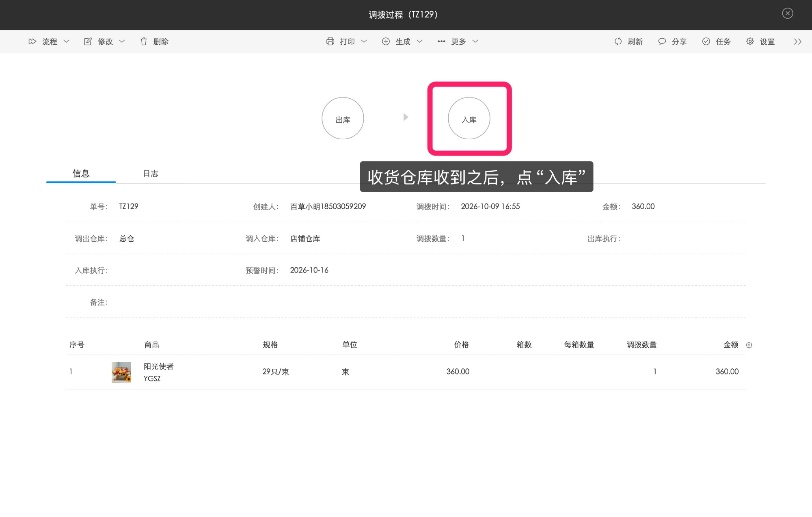This screenshot has width=812, height=517.
Task: Click order number TZ129 value
Action: coord(129,206)
